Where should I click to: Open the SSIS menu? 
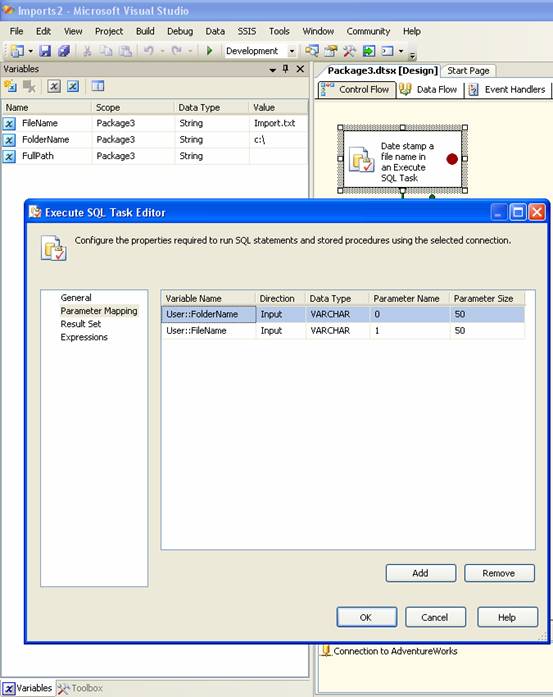247,31
